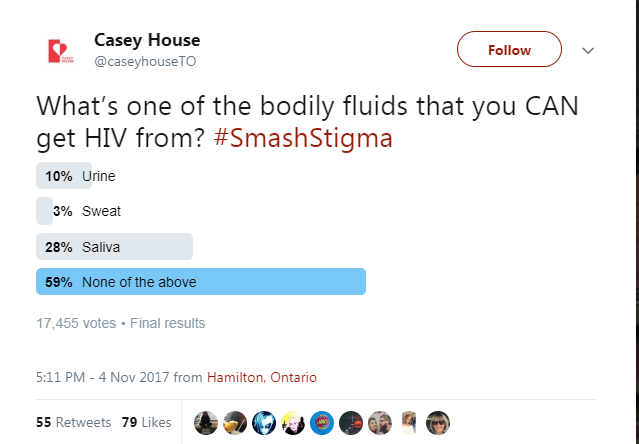Expand the tweet options chevron
Viewport: 639px width, 444px height.
click(588, 51)
